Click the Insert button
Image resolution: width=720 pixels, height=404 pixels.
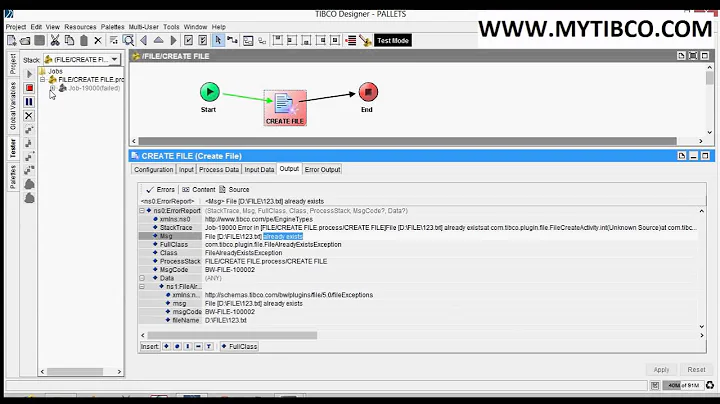[150, 347]
